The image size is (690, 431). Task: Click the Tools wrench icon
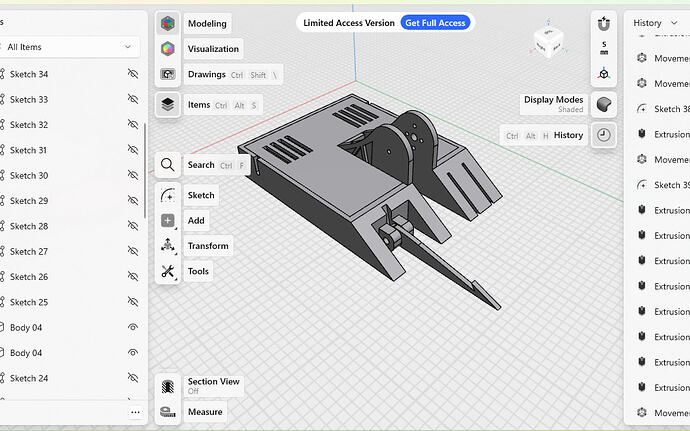pyautogui.click(x=168, y=271)
